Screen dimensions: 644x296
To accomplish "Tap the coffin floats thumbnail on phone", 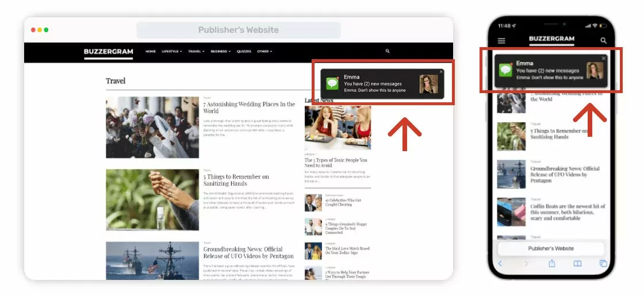I will tap(511, 212).
